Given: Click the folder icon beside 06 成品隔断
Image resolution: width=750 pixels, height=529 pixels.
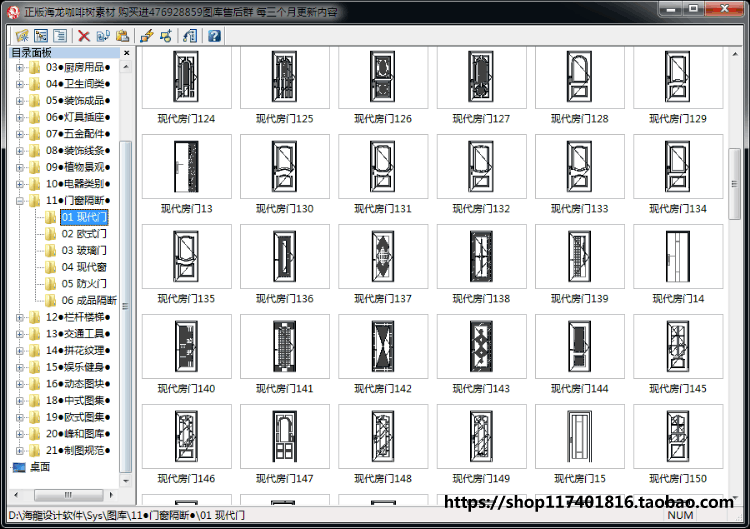Looking at the screenshot, I should click(x=50, y=300).
